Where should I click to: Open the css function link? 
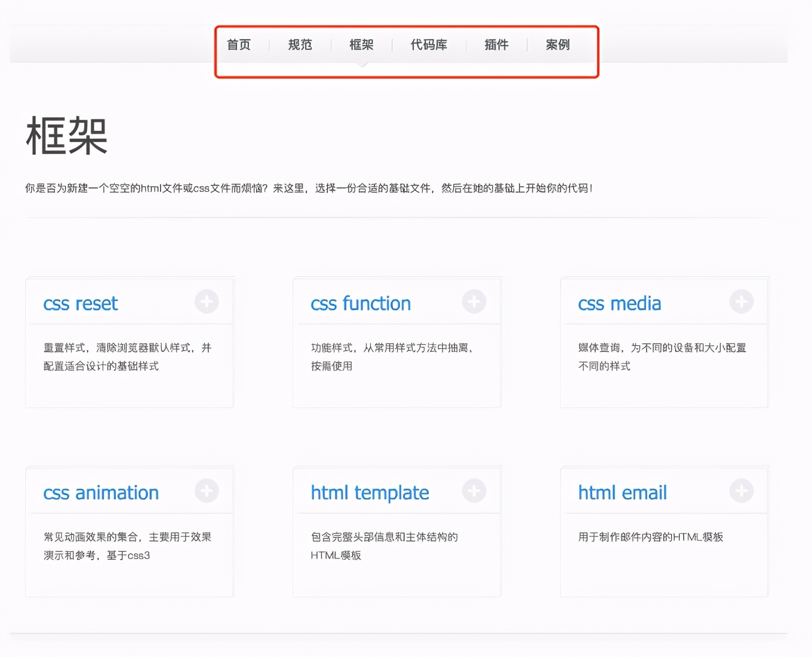[x=361, y=304]
